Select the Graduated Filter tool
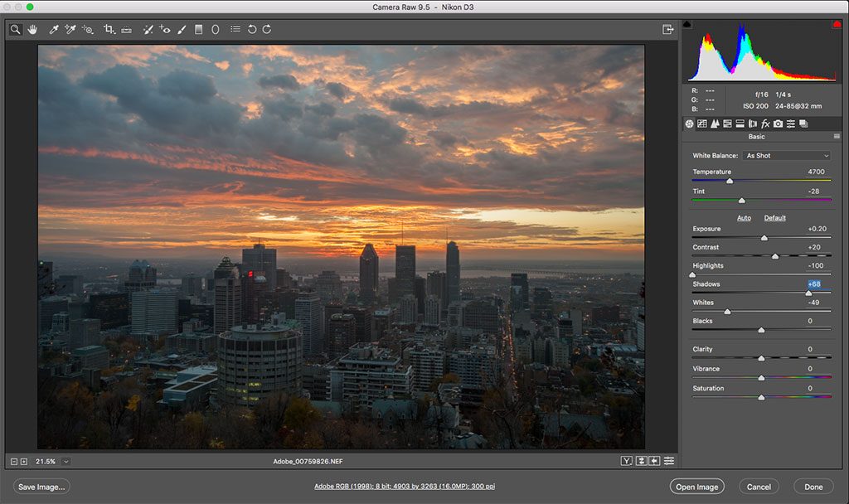This screenshot has height=504, width=849. 198,29
